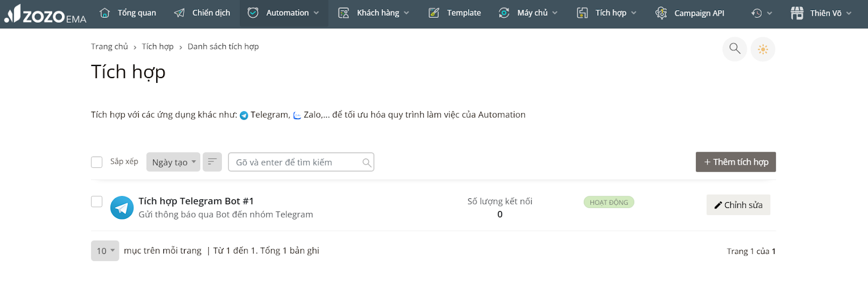Click the Zalo icon in the description text

click(x=297, y=115)
